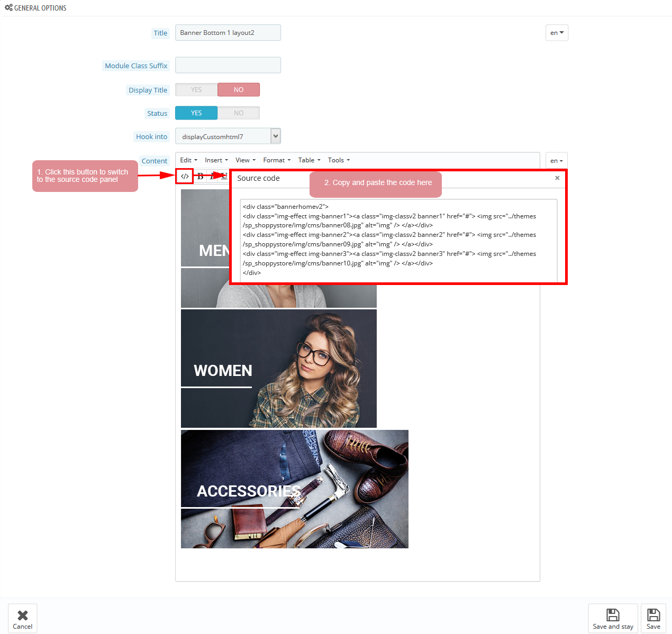This screenshot has width=672, height=634.
Task: Close the Source code panel
Action: [557, 178]
